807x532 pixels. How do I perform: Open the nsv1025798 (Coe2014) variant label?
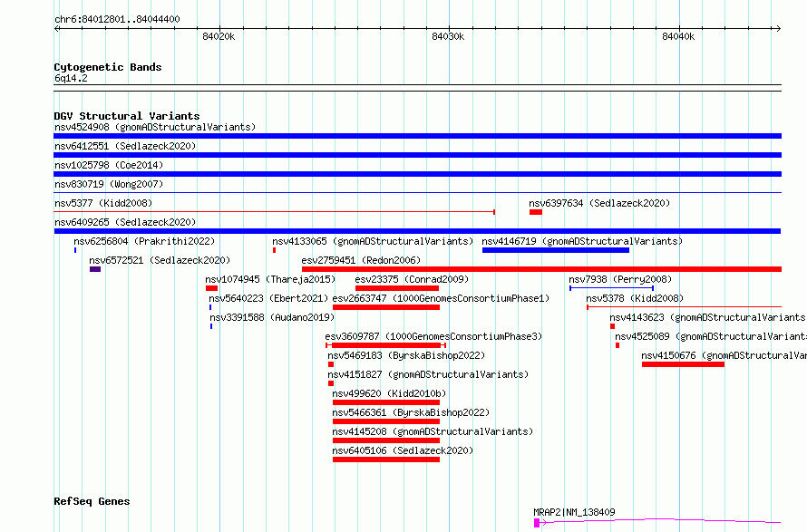point(109,165)
